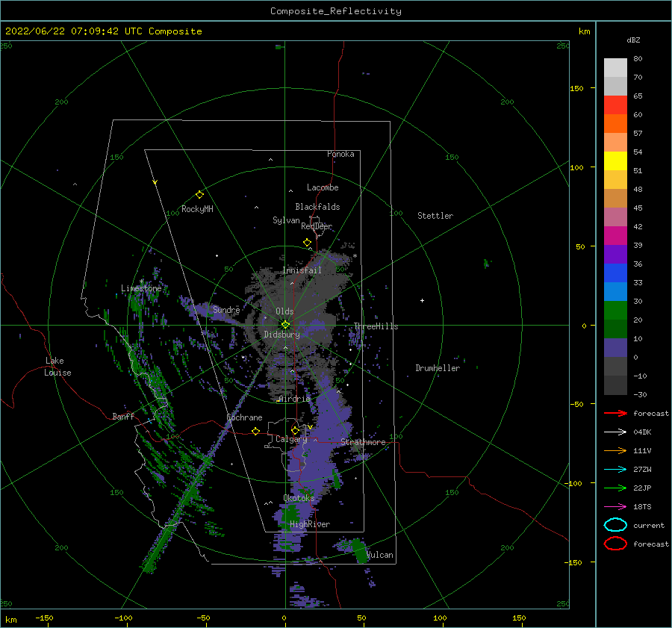
Task: Click the green 22JP arrow in legend
Action: click(x=615, y=488)
